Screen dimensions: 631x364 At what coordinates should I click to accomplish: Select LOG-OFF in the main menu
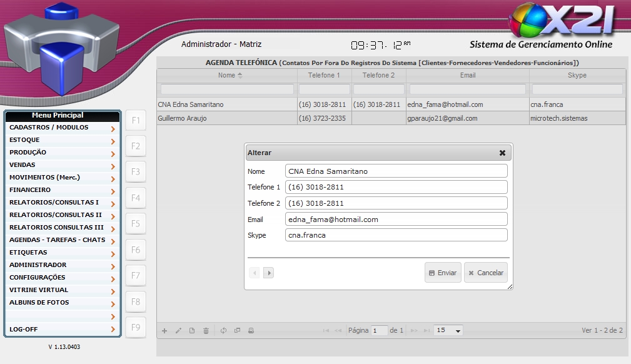tap(62, 329)
